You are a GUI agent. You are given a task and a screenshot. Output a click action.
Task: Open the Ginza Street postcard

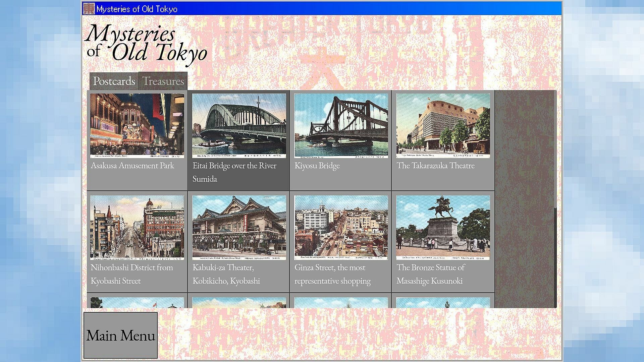(341, 227)
